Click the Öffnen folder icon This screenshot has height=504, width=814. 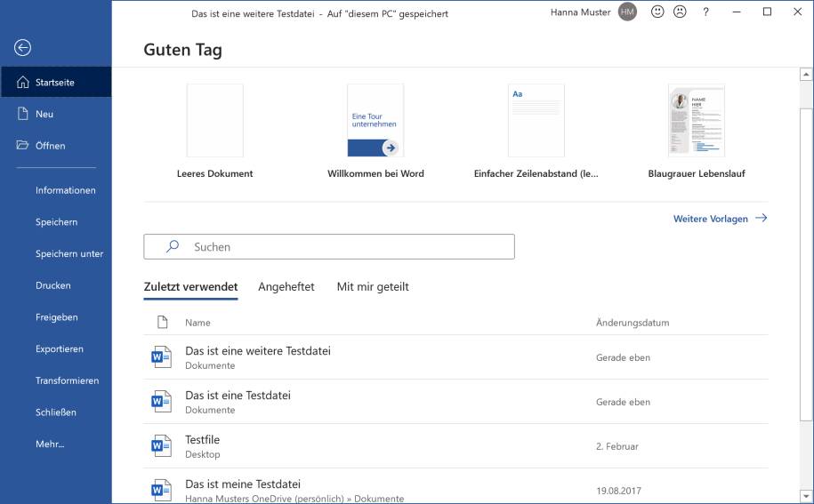(22, 145)
